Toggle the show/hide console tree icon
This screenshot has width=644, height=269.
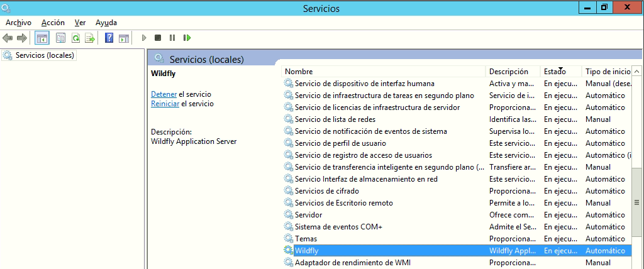42,38
